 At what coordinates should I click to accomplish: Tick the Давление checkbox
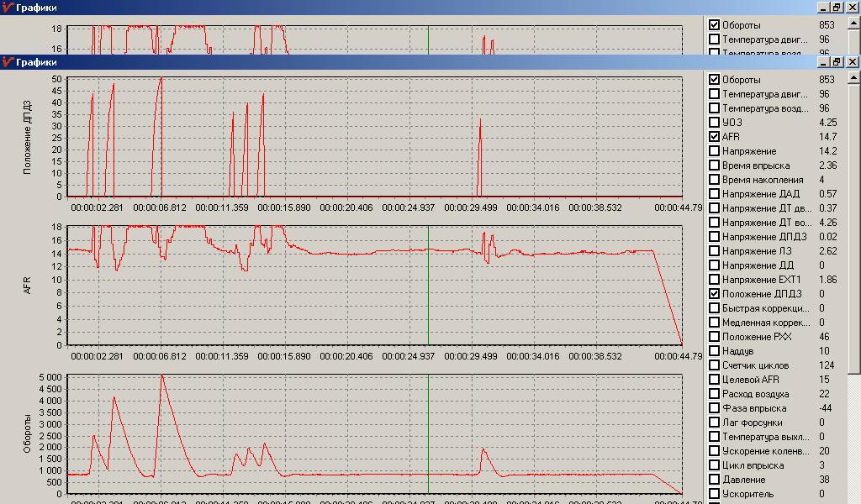pyautogui.click(x=714, y=480)
